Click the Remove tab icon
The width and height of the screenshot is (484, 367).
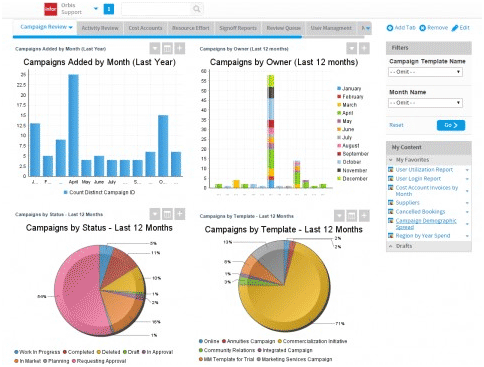coord(422,28)
